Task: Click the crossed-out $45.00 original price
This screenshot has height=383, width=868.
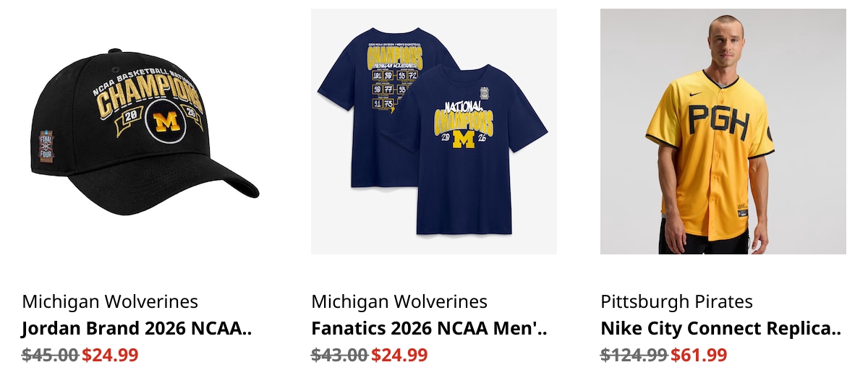Action: click(x=50, y=355)
